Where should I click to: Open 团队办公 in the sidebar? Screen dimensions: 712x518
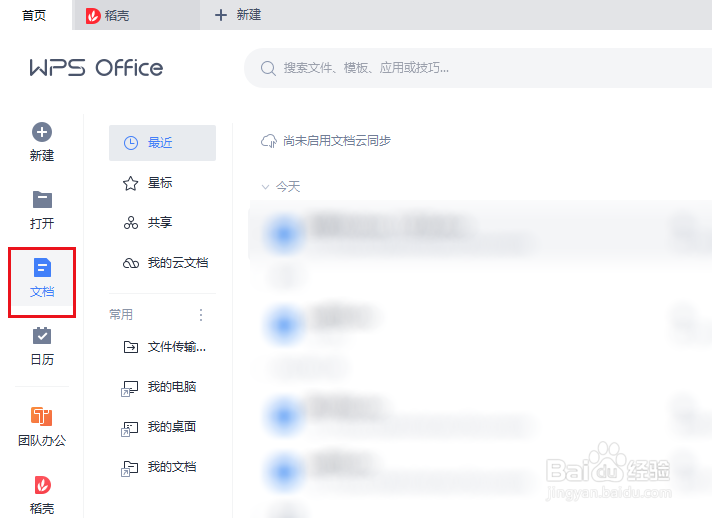(x=42, y=427)
